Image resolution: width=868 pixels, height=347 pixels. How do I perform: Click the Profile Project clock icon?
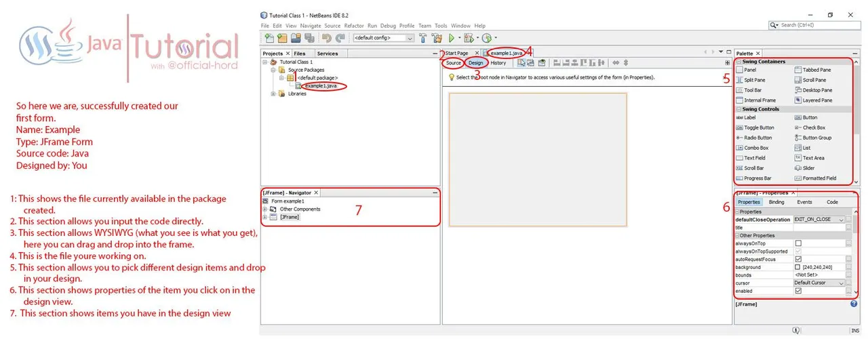click(x=486, y=38)
